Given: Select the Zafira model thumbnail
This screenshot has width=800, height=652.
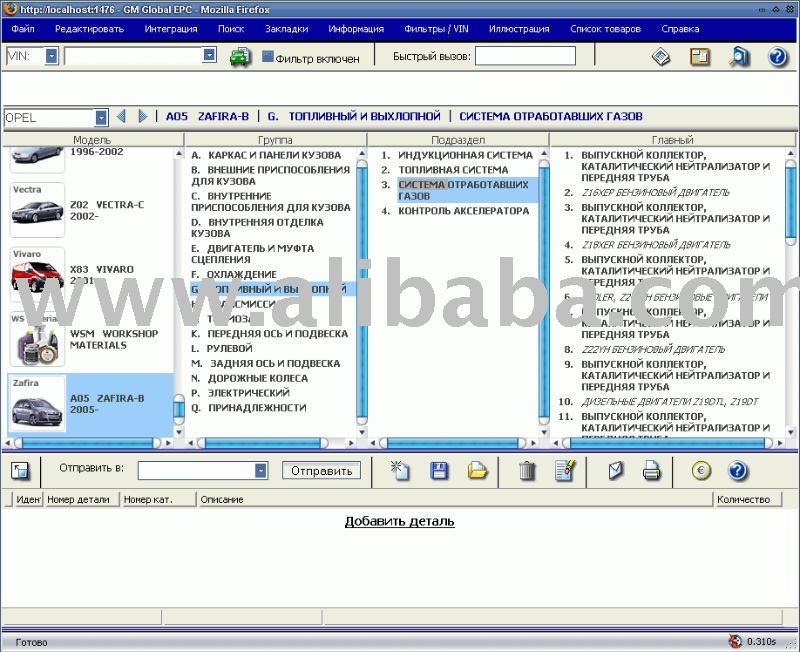Looking at the screenshot, I should pos(37,404).
